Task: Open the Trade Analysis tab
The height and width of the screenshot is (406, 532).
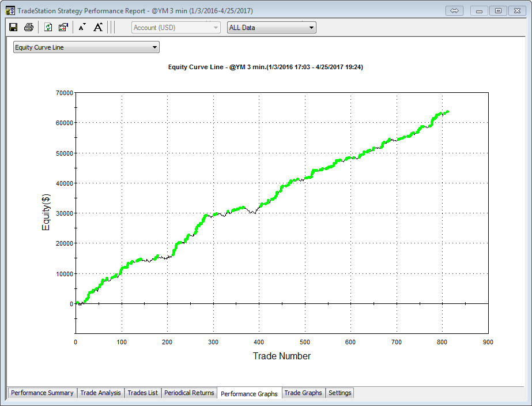Action: (100, 393)
